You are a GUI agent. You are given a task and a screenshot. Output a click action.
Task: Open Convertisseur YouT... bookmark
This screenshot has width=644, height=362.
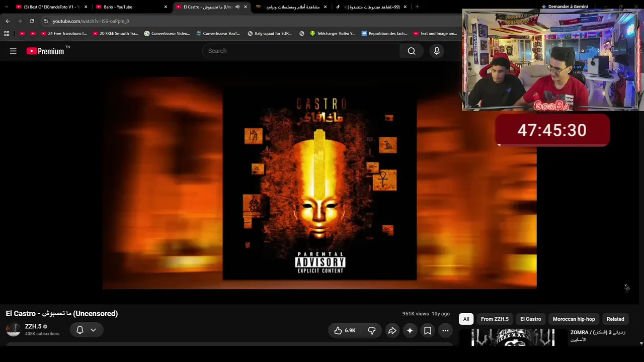tap(218, 34)
